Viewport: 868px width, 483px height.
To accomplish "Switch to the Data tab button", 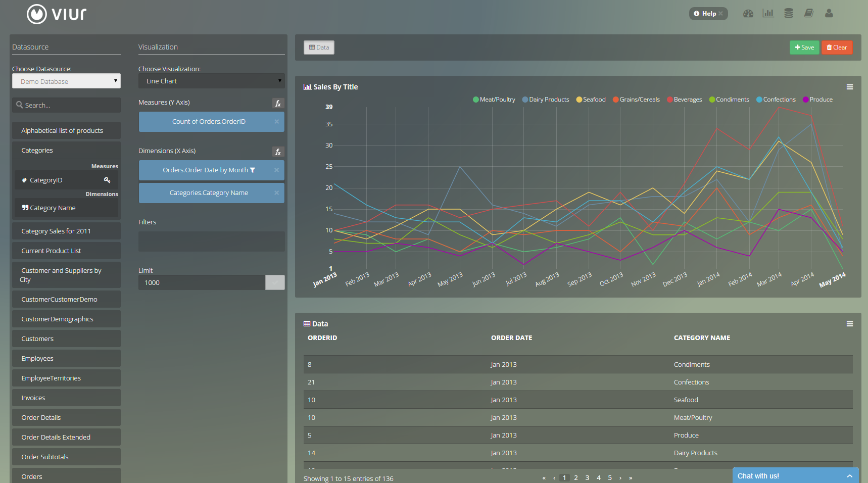I will 319,47.
